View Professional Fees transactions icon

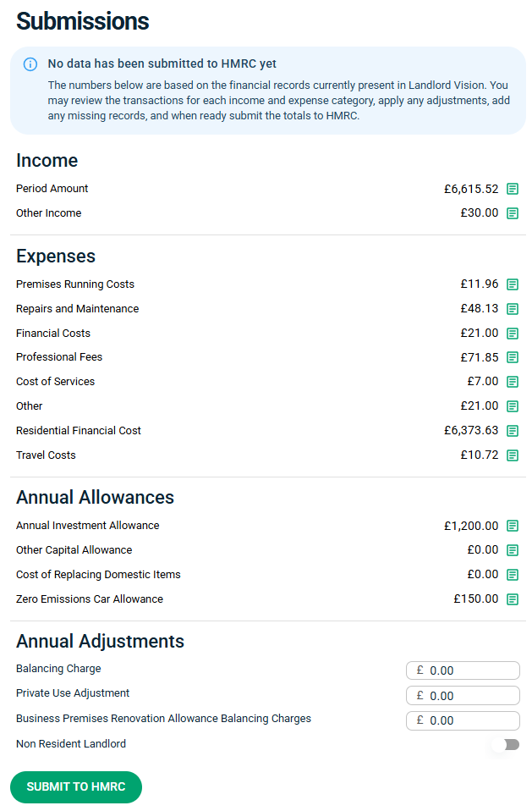[x=512, y=357]
